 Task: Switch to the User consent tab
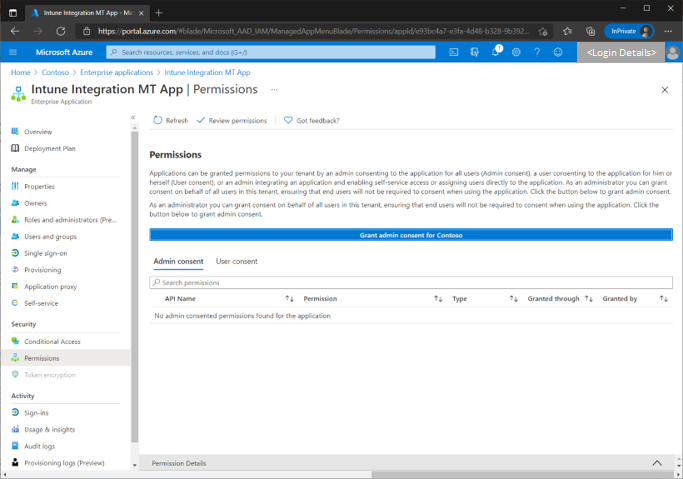237,261
